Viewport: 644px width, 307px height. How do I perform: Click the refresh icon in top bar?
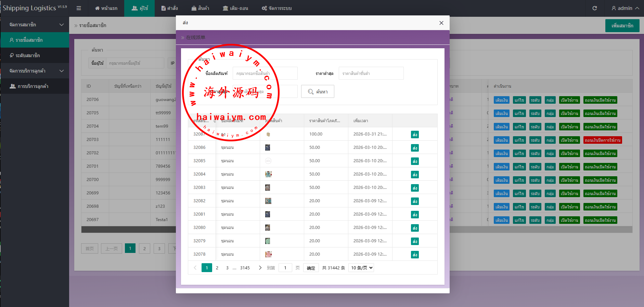594,8
